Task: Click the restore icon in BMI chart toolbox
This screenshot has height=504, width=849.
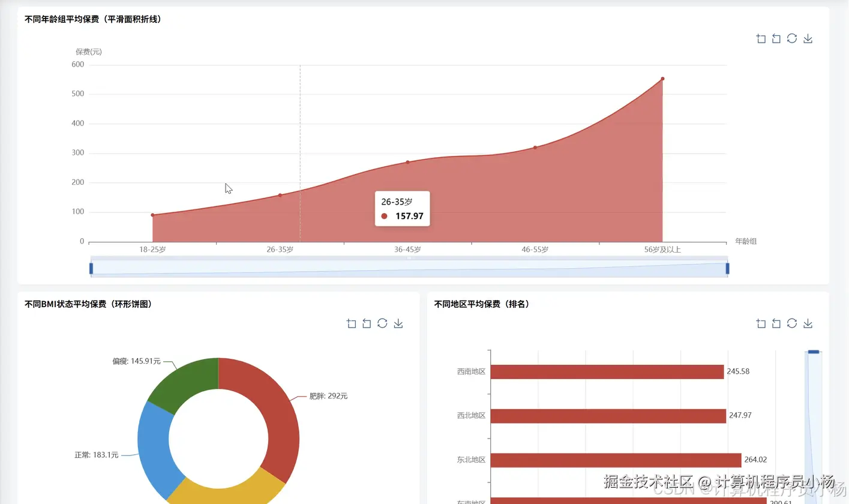Action: [382, 323]
